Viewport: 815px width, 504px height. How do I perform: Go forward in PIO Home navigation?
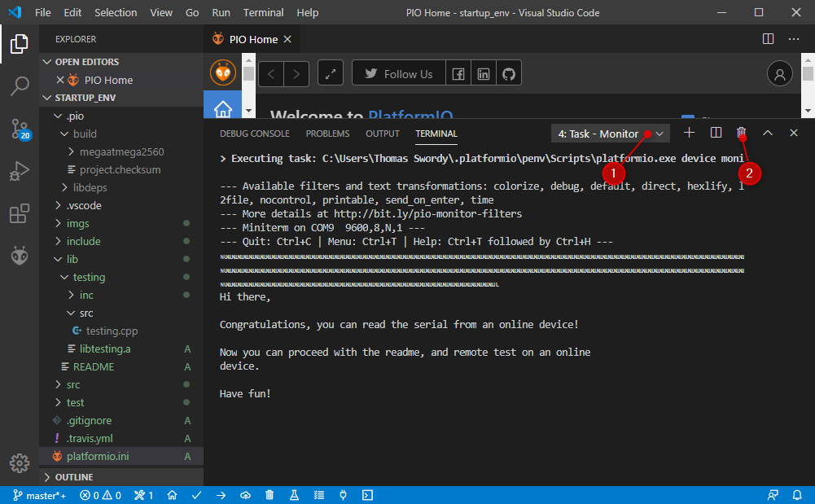[296, 74]
